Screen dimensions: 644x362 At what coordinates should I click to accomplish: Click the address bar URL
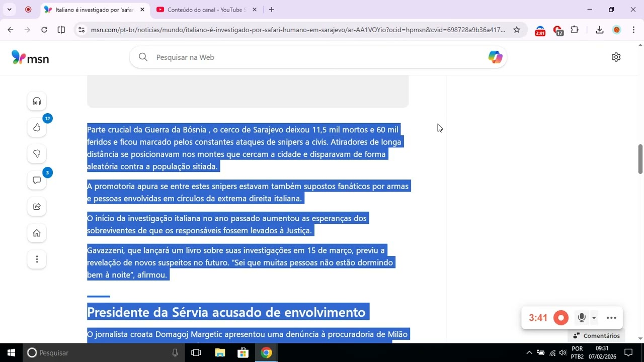click(298, 30)
